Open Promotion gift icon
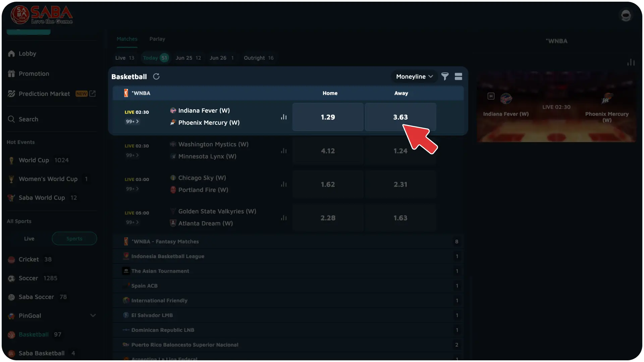Image resolution: width=644 pixels, height=362 pixels. [x=11, y=74]
